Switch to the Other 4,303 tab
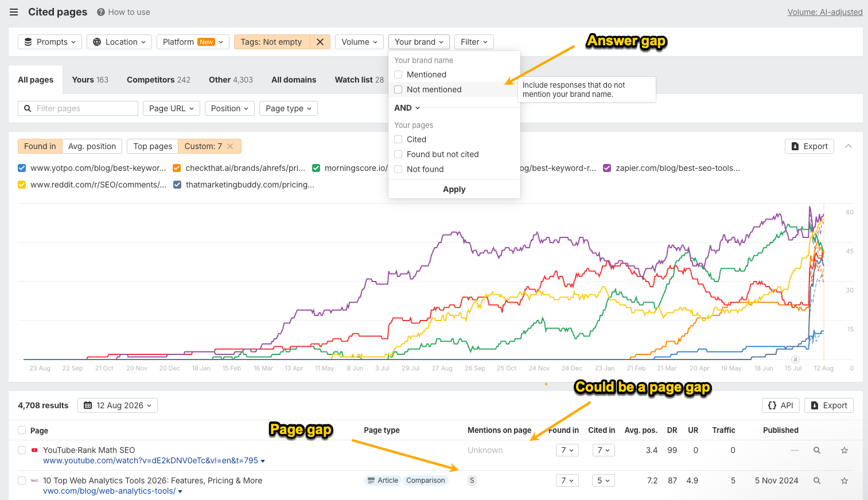The height and width of the screenshot is (500, 868). pos(231,80)
